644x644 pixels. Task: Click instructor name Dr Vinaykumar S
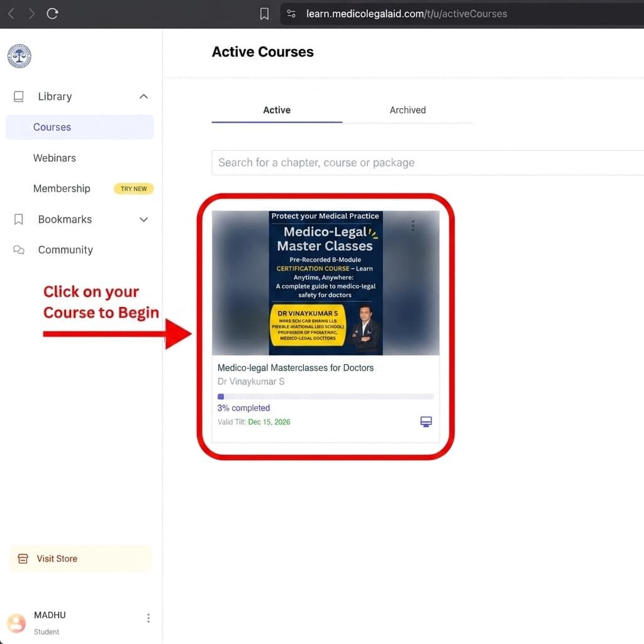(250, 382)
